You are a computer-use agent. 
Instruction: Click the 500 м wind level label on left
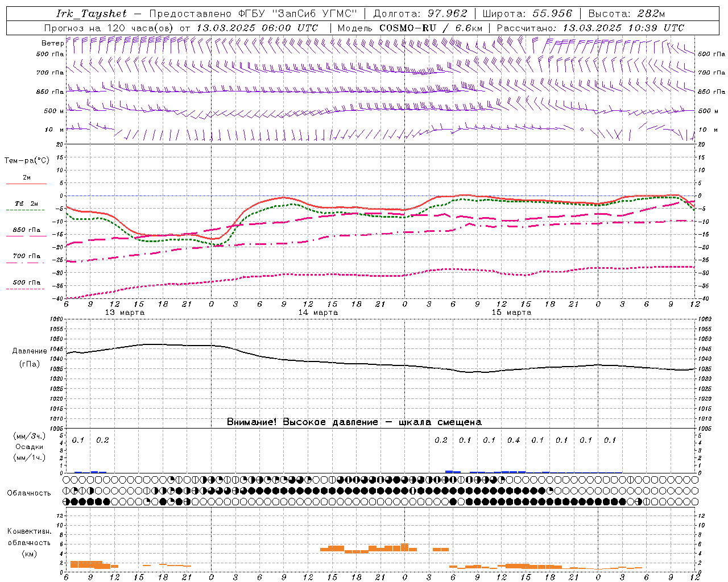click(54, 111)
